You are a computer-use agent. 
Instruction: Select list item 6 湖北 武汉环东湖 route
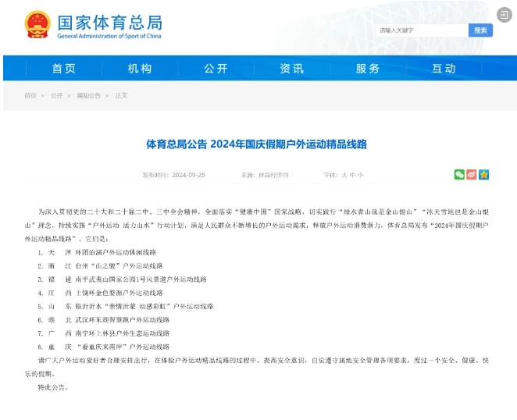[104, 320]
